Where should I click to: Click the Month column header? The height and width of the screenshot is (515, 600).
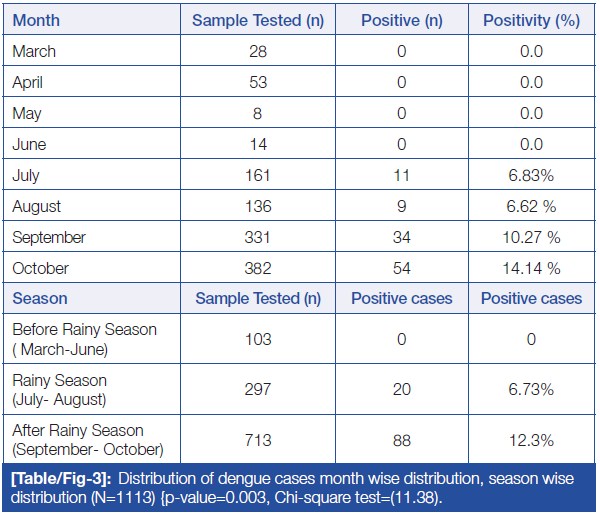(x=37, y=20)
